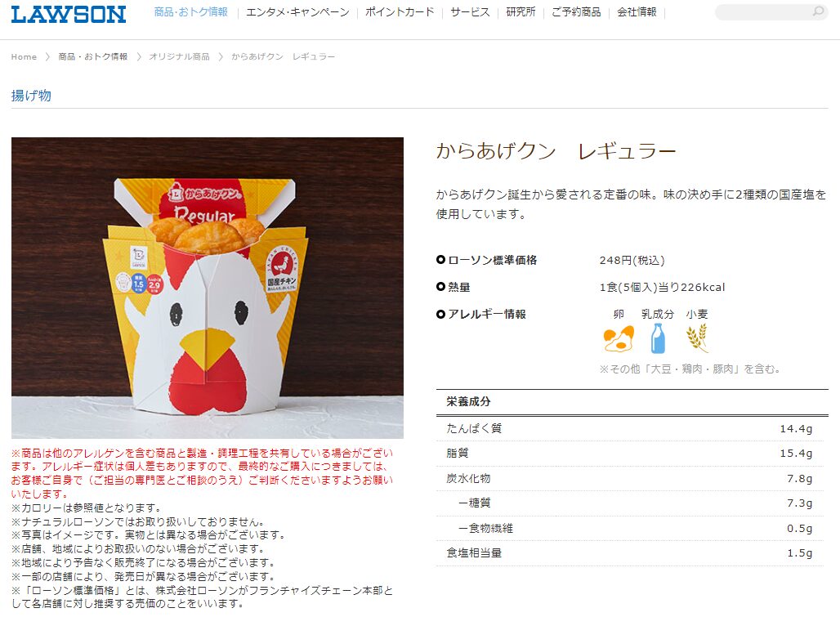The image size is (840, 626).
Task: Open the 商品·おトク情報 menu
Action: pos(190,11)
